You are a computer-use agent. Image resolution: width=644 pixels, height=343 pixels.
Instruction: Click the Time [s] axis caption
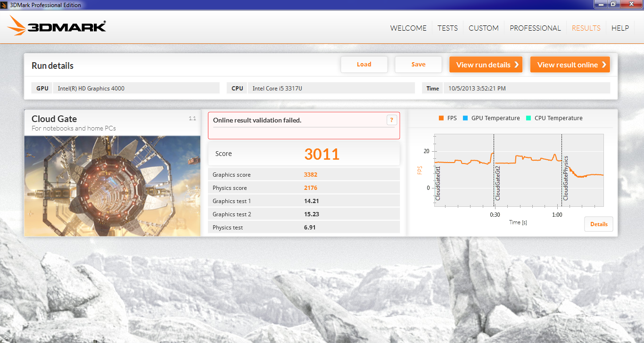click(x=518, y=222)
